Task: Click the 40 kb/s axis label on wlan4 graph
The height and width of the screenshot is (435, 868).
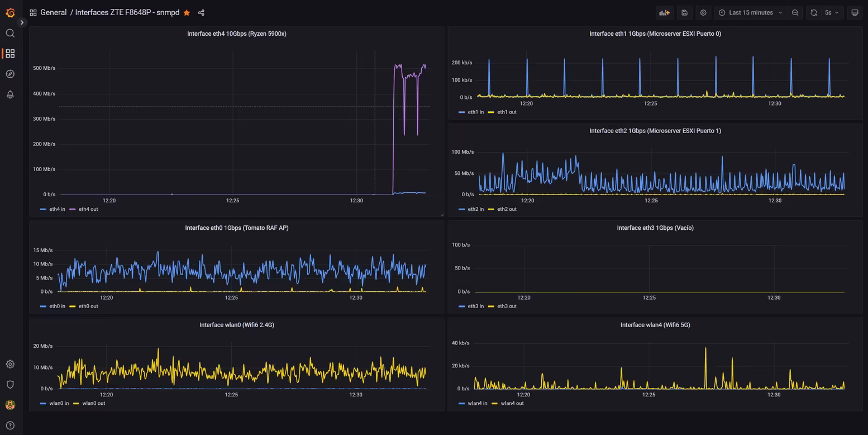Action: click(461, 343)
